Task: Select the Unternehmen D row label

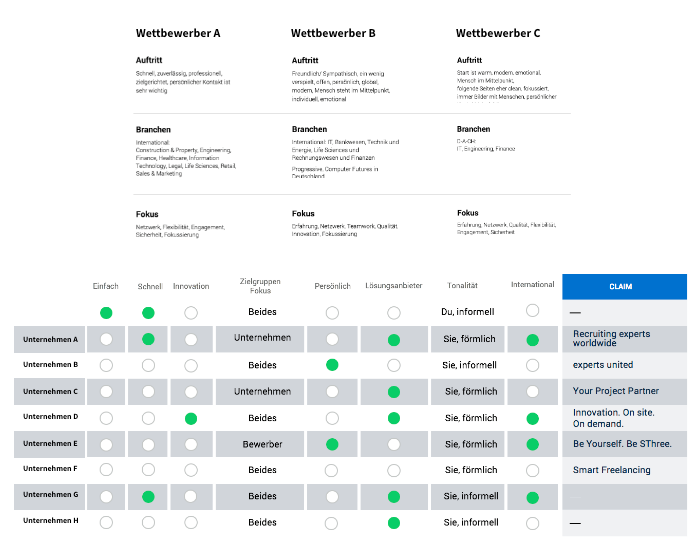Action: point(50,416)
